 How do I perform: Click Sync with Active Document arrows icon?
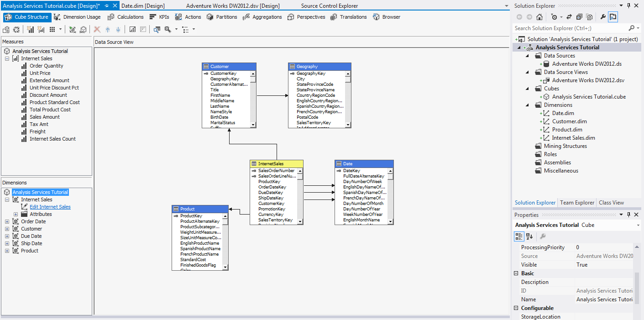pyautogui.click(x=569, y=17)
